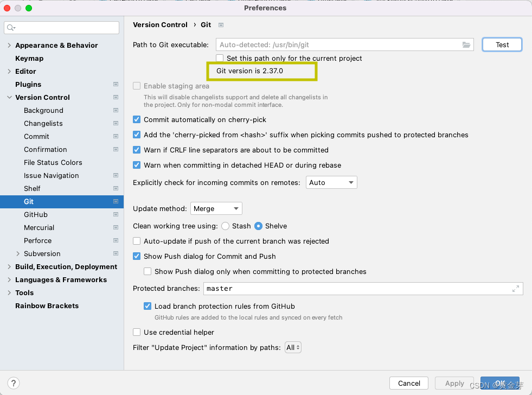The height and width of the screenshot is (395, 532).
Task: Click the Cancel button
Action: (x=409, y=383)
